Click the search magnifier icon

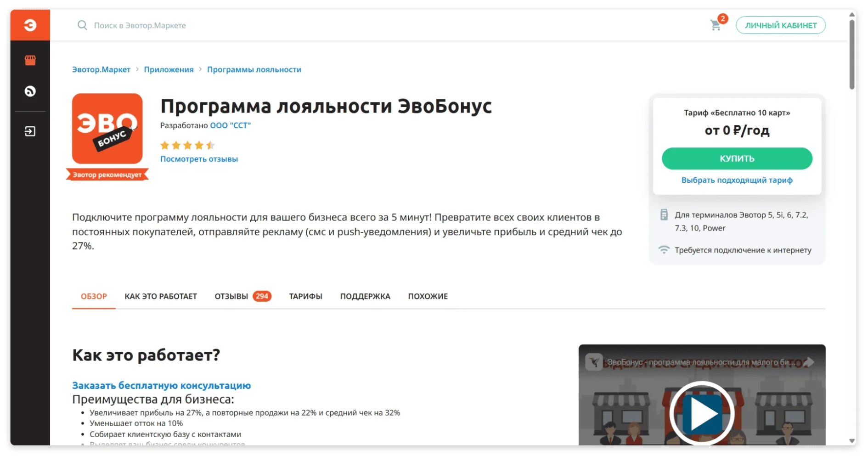[x=82, y=25]
